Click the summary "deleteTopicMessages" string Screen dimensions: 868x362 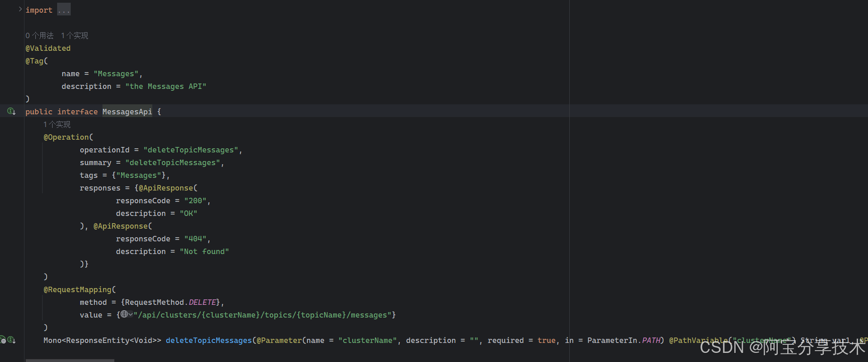pyautogui.click(x=173, y=162)
